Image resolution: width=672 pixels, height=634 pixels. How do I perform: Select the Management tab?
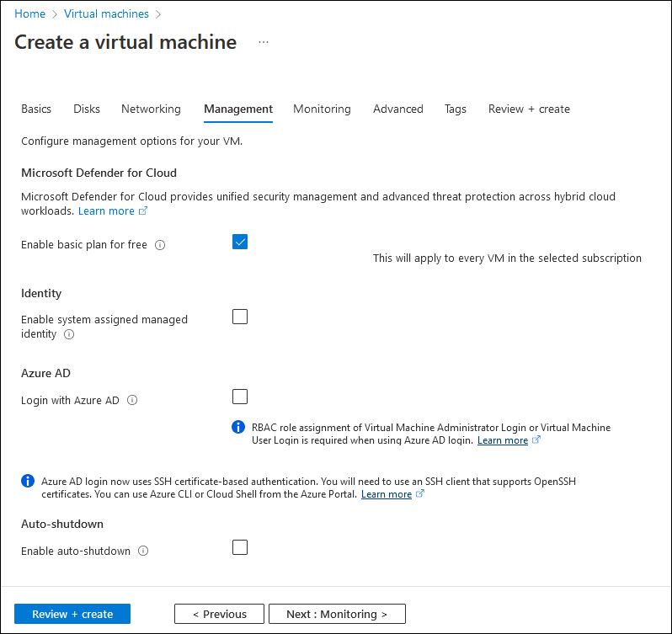(x=238, y=109)
